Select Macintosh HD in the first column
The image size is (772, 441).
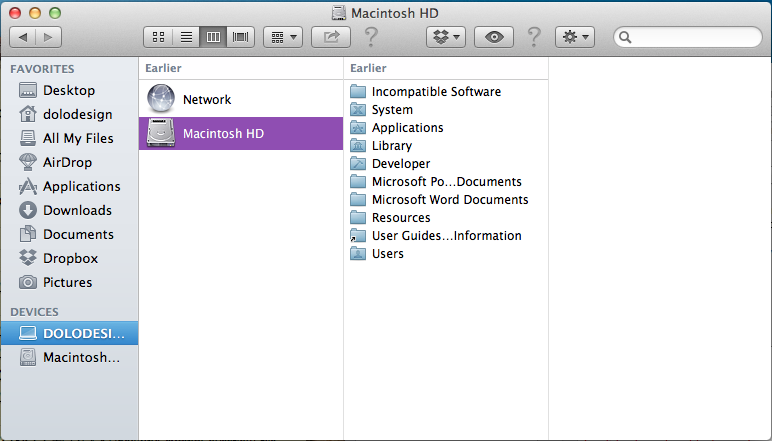(x=241, y=133)
